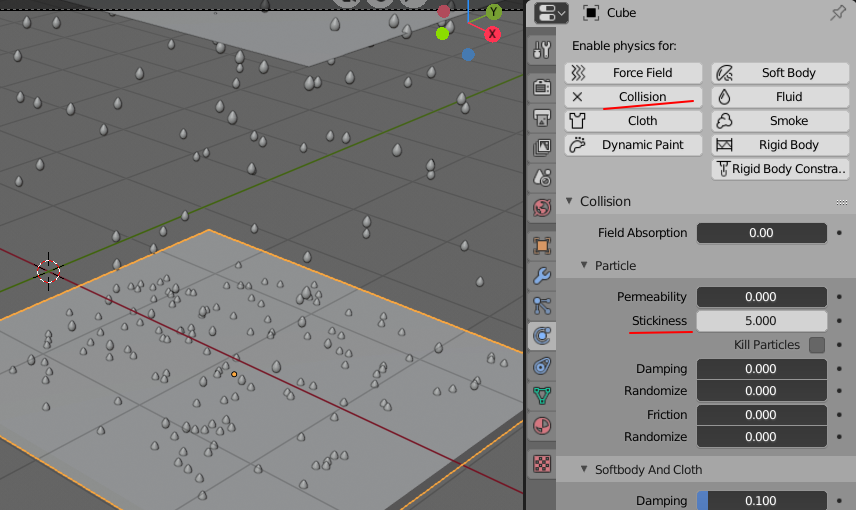Screen dimensions: 856x510
Task: Open the Object Constraints tab
Action: point(542,365)
